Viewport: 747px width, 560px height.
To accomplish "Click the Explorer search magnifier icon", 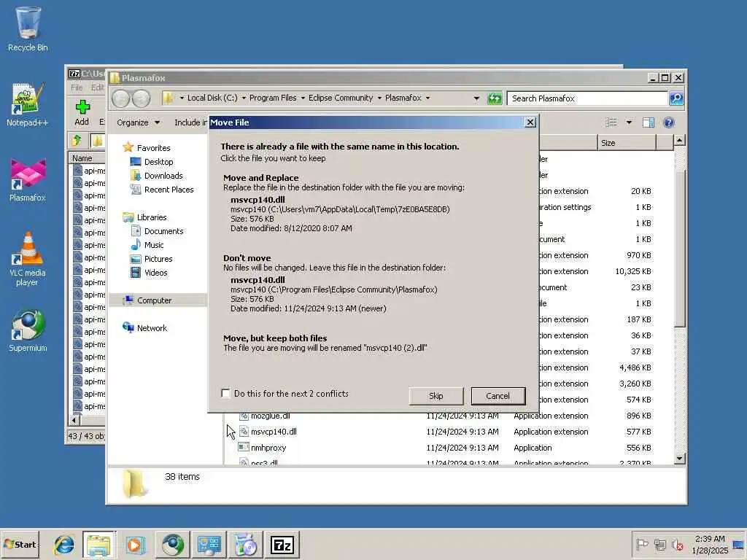I will (676, 98).
